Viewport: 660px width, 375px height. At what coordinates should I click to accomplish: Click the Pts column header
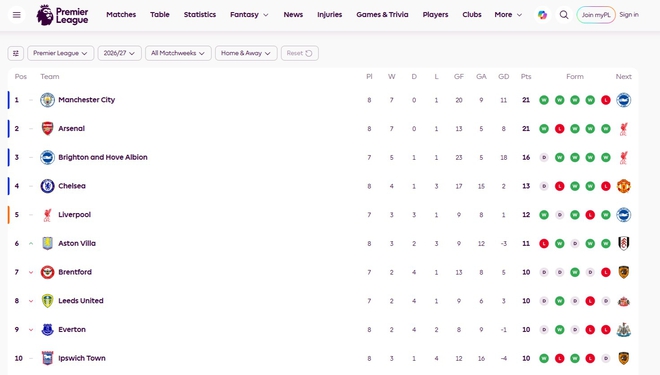point(526,77)
